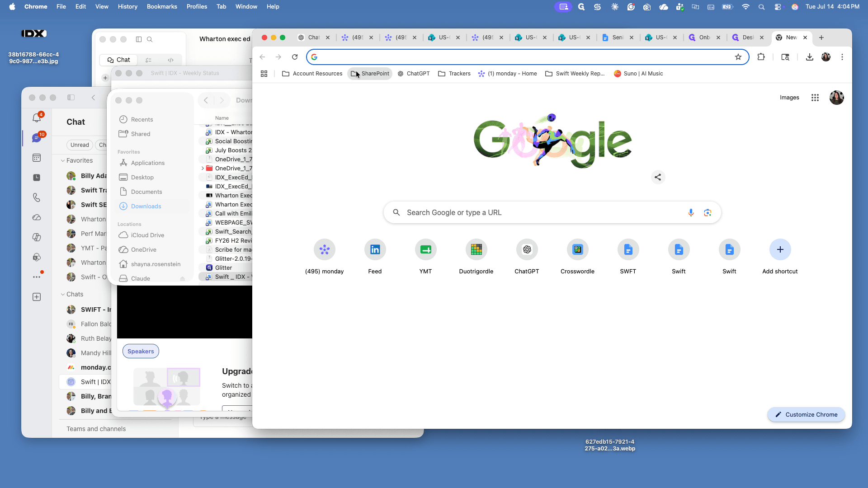Screen dimensions: 868x488
Task: Open the Trackers bookmark folder
Action: 454,74
